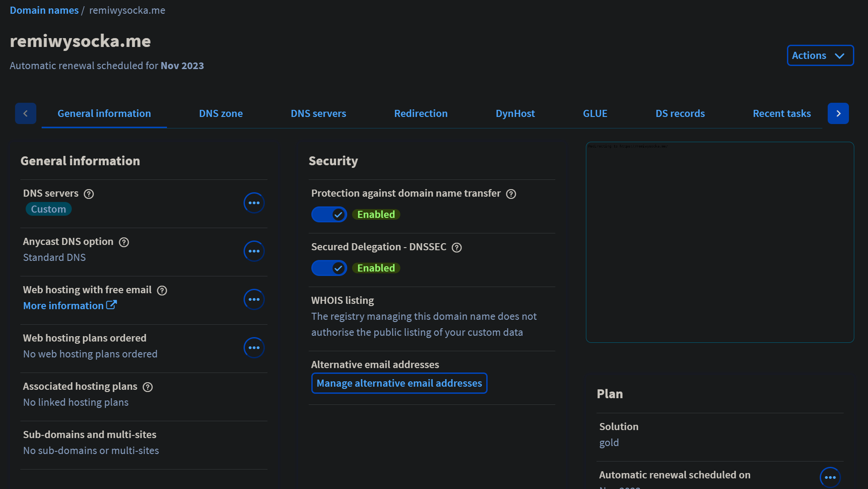868x489 pixels.
Task: Open the Anycast DNS option menu
Action: coord(254,251)
